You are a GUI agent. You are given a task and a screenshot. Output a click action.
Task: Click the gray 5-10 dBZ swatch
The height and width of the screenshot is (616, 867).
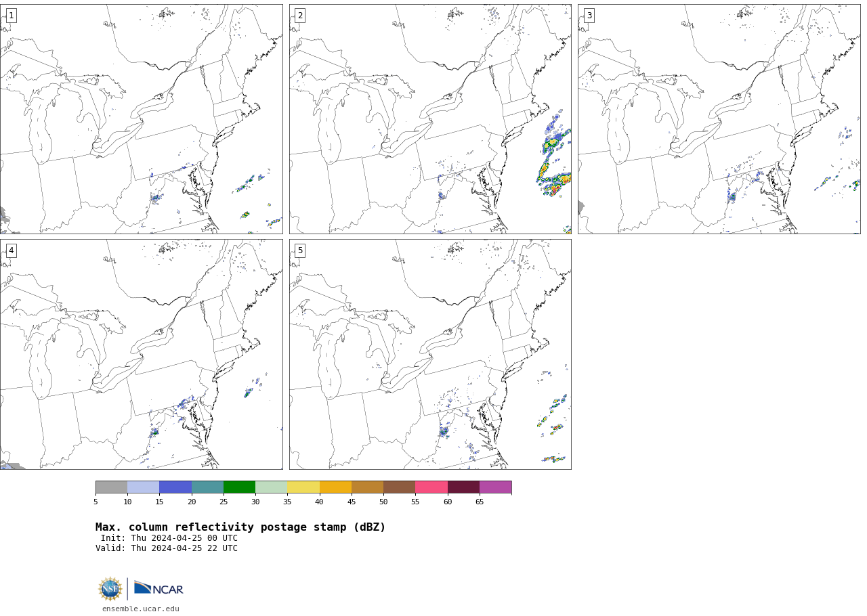pos(111,487)
